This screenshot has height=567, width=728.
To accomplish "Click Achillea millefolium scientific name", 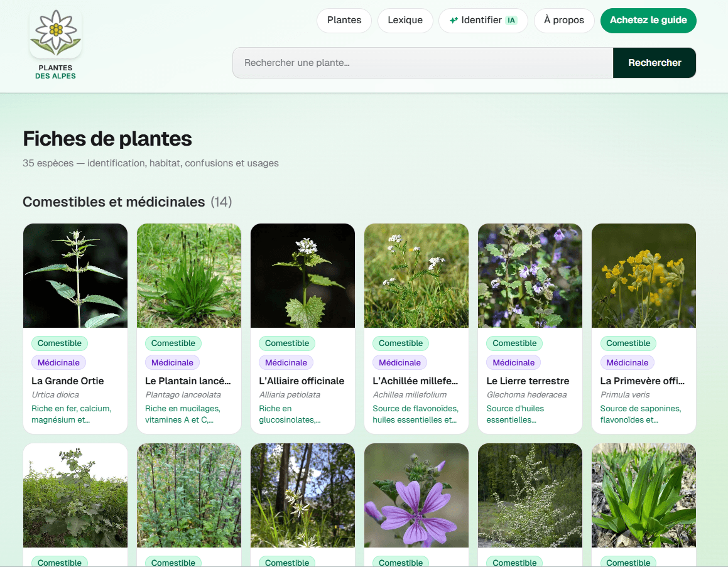I will 410,395.
